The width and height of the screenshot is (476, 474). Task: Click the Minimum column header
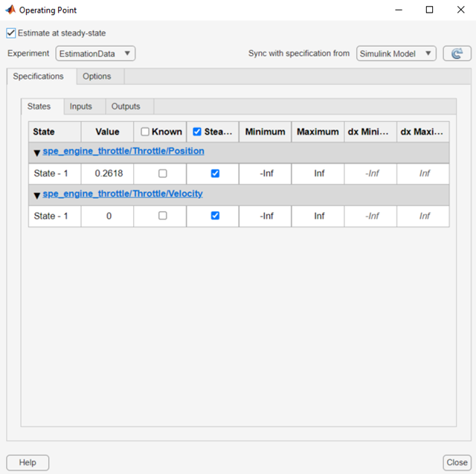click(266, 132)
